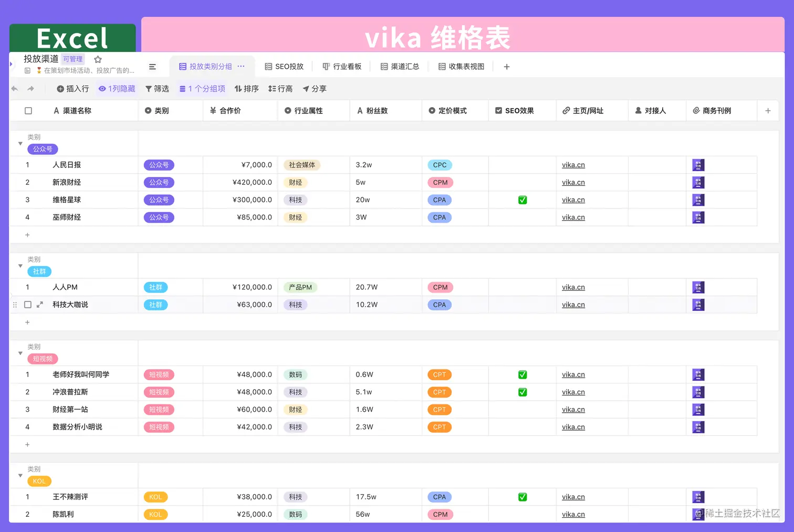Open the vika.cn link for 新浪财经

tap(573, 183)
